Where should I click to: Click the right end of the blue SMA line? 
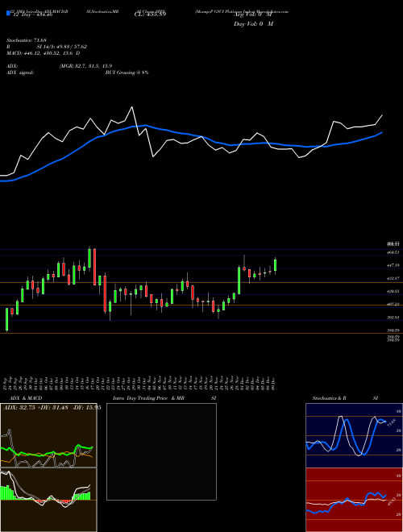point(382,133)
